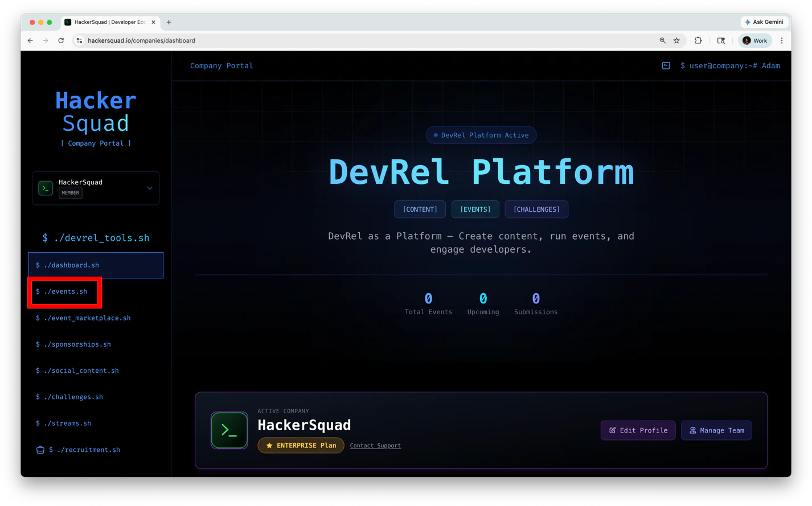Click the ENTERPRISE Plan badge
Screen dimensions: 812x506
tap(301, 445)
